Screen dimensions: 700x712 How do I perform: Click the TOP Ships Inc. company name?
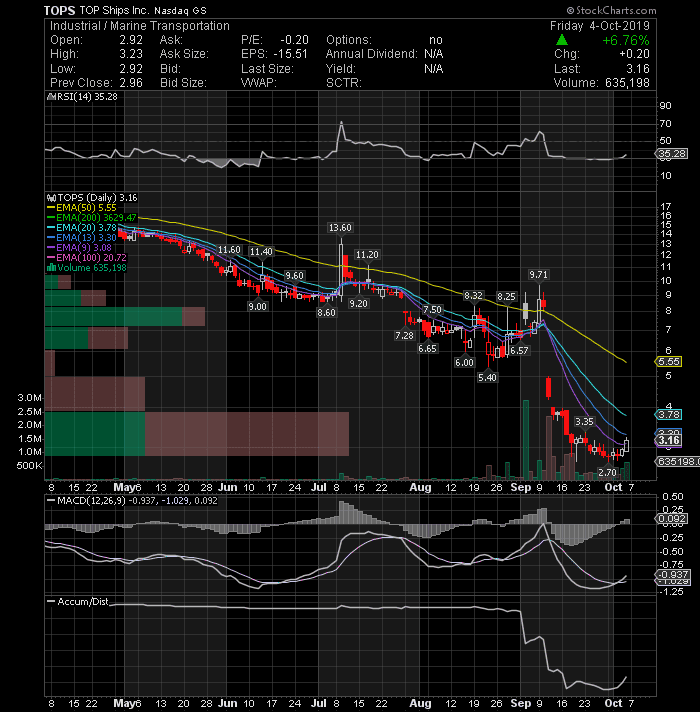click(113, 10)
